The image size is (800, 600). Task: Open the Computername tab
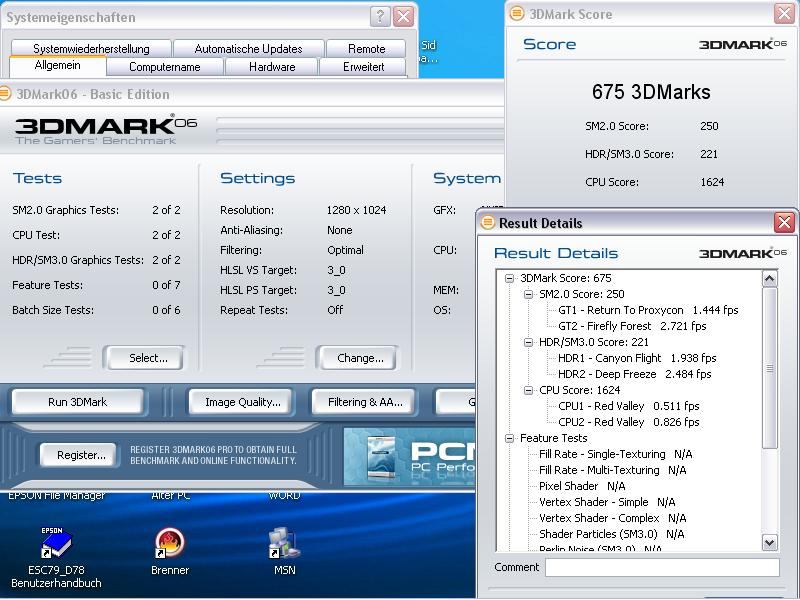[164, 67]
